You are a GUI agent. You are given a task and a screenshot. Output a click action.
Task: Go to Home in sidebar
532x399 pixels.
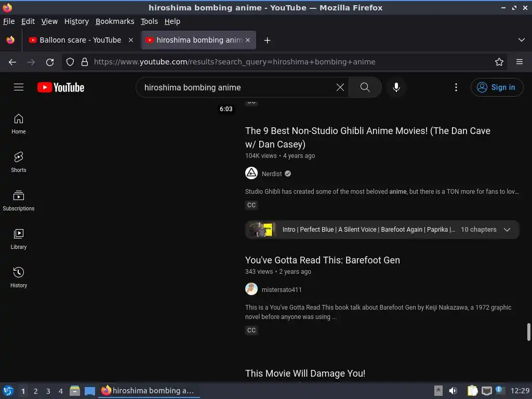[x=19, y=124]
